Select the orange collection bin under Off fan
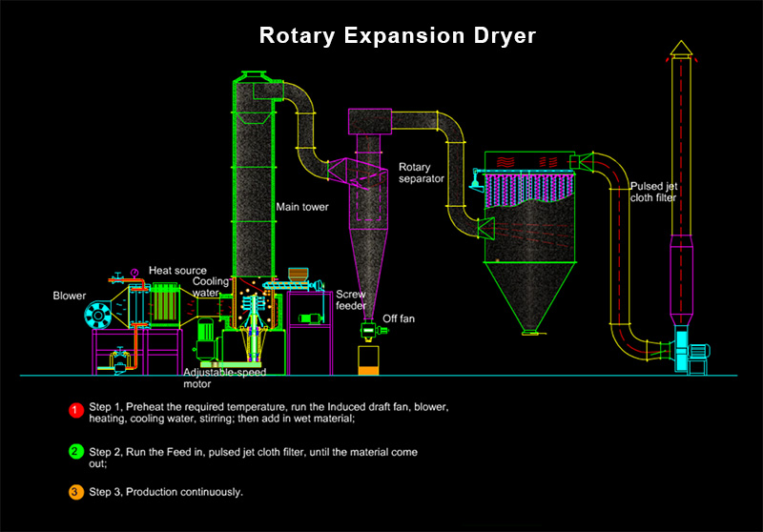This screenshot has height=532, width=763. [367, 360]
